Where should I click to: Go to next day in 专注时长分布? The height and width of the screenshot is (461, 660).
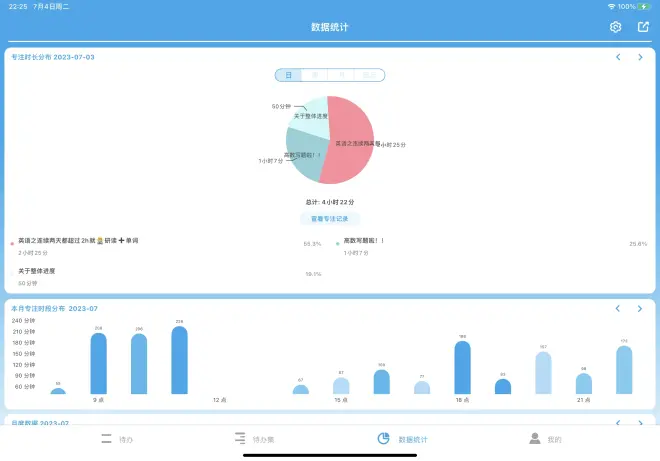(x=640, y=57)
